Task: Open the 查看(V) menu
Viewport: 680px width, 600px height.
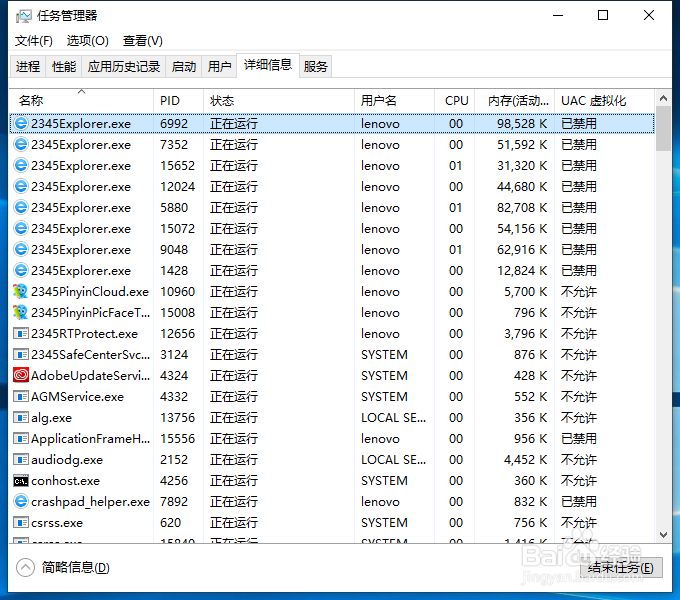Action: click(142, 41)
